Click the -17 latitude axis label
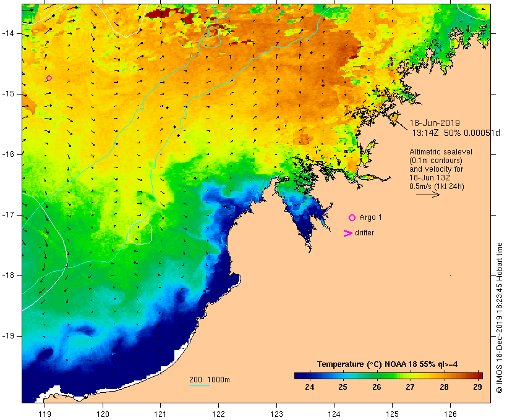 8,215
